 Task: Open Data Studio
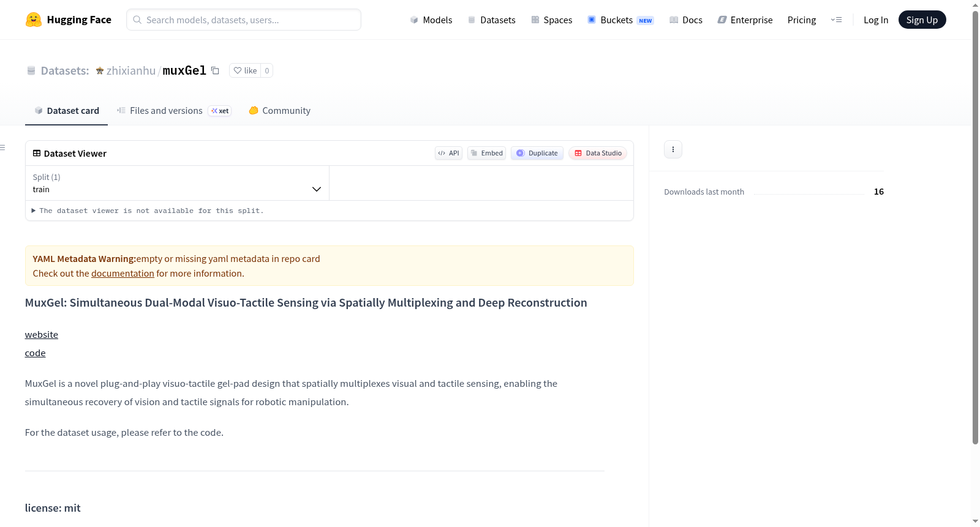coord(598,153)
